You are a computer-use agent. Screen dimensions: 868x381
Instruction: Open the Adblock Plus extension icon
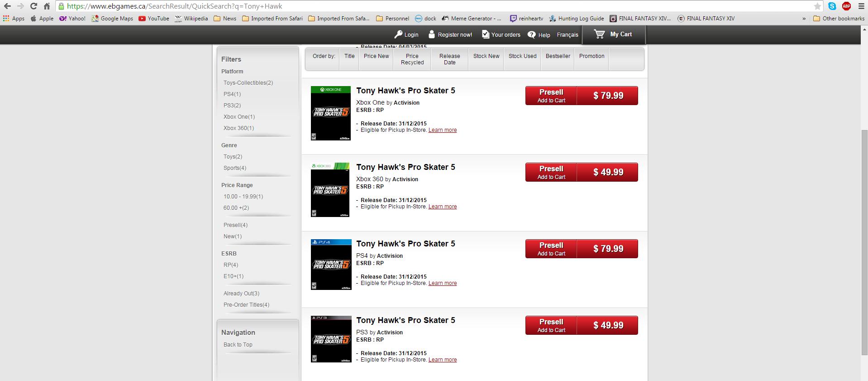847,6
